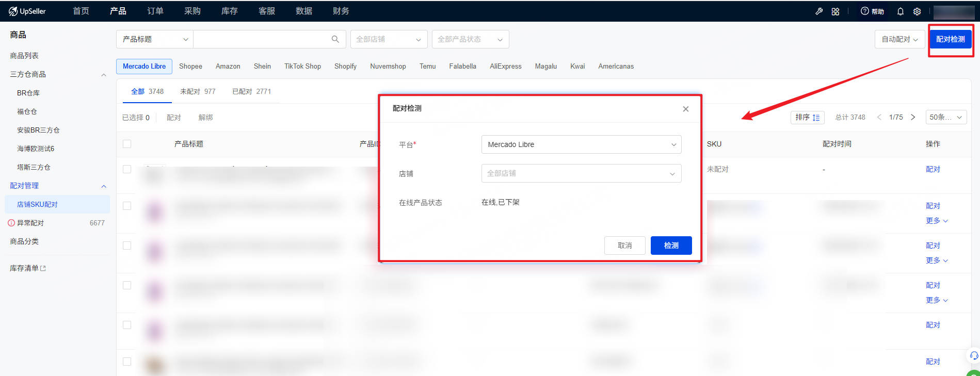Viewport: 980px width, 376px height.
Task: Open 库存清单 external link icon
Action: [43, 268]
